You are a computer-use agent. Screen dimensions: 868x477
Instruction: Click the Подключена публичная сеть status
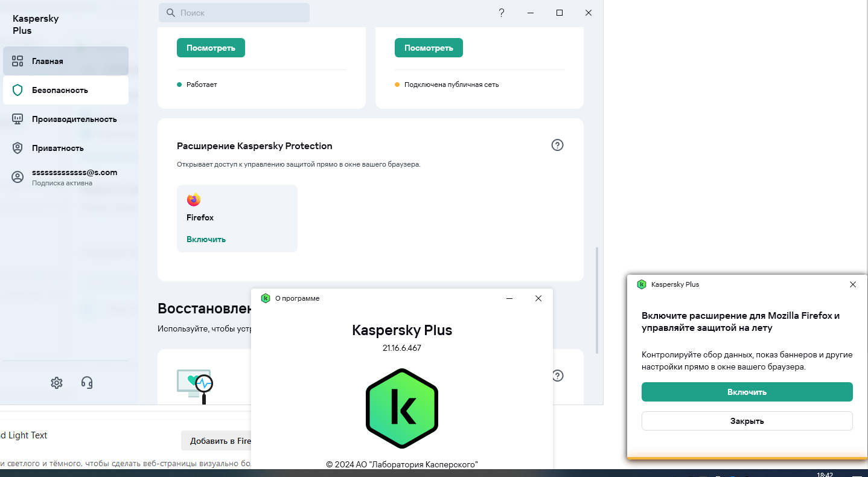(x=452, y=85)
